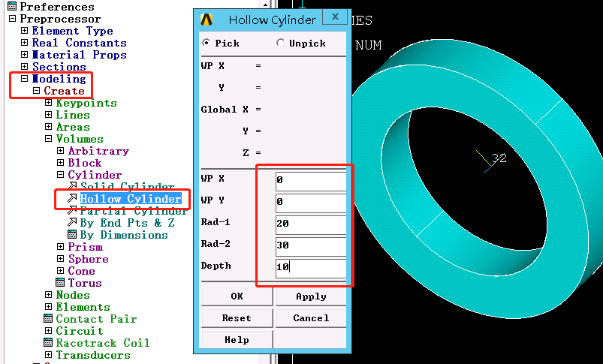This screenshot has height=364, width=603.
Task: Click the Contact Pair dialog icon
Action: coord(48,319)
